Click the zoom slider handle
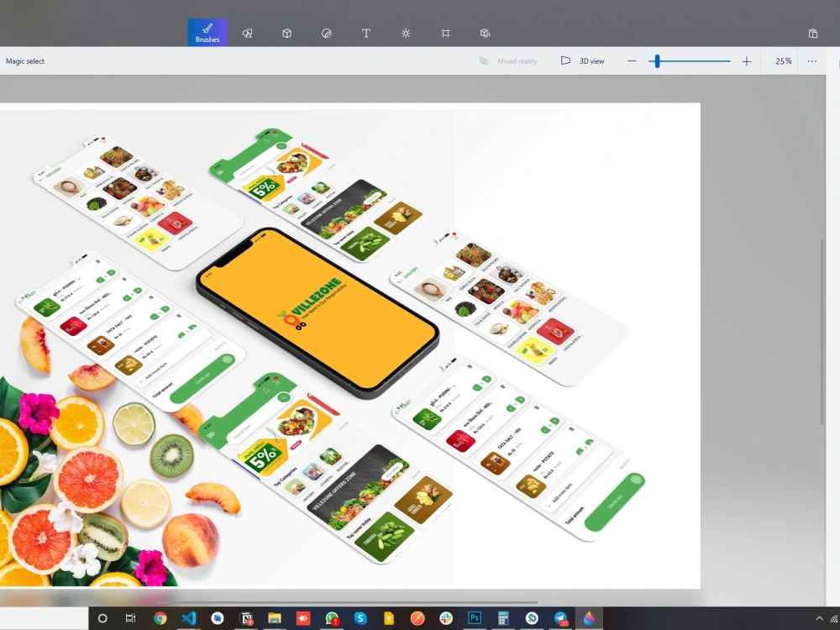Image resolution: width=840 pixels, height=630 pixels. coord(658,61)
